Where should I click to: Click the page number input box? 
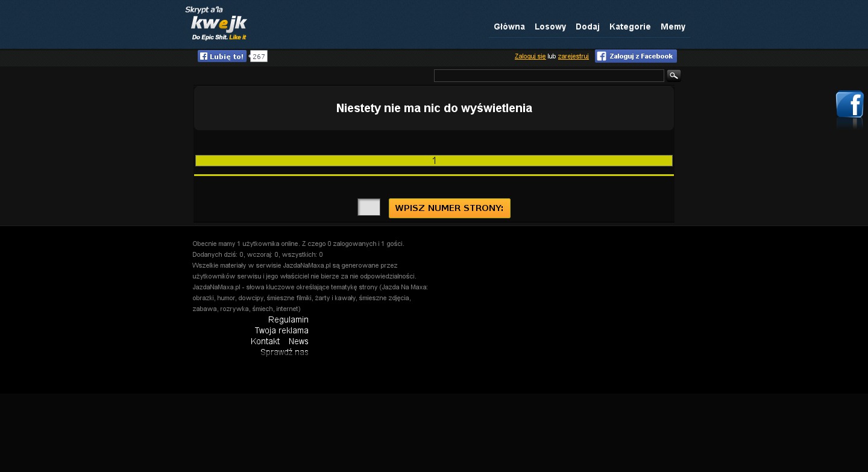point(369,207)
